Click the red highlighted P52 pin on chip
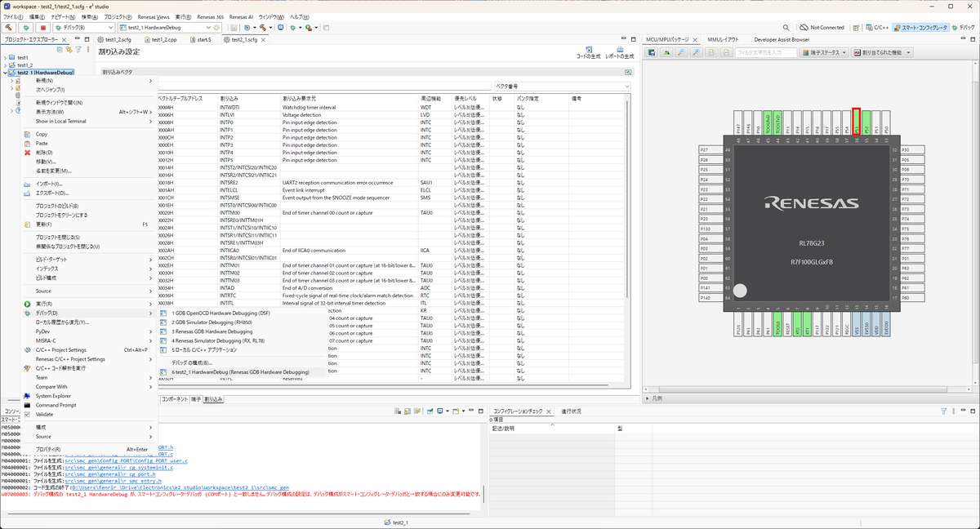The height and width of the screenshot is (529, 980). pos(857,121)
